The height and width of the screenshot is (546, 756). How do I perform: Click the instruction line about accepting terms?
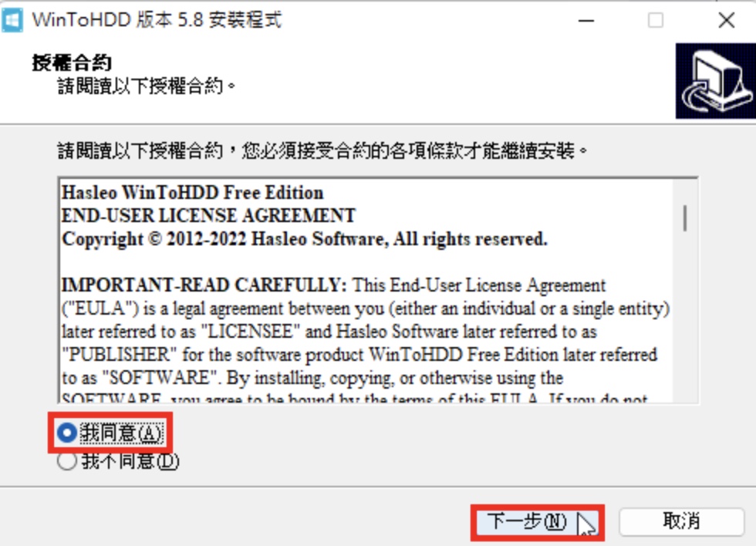click(x=322, y=151)
